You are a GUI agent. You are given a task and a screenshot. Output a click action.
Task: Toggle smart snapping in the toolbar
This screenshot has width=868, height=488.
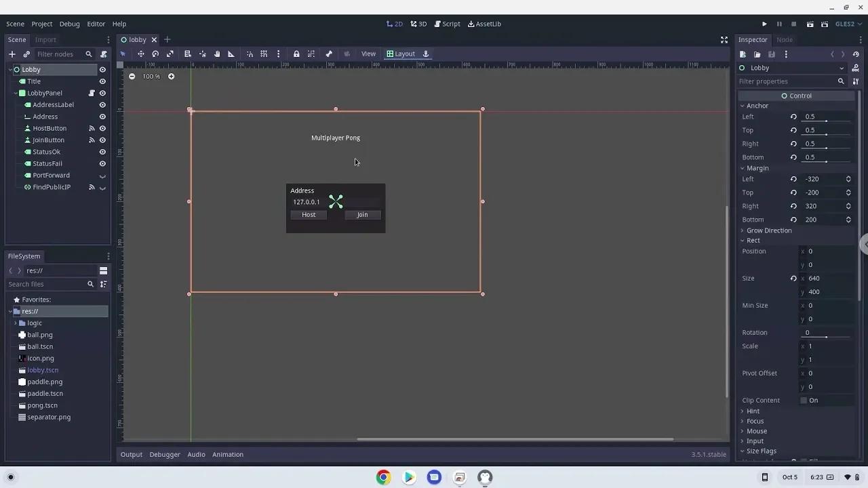250,54
